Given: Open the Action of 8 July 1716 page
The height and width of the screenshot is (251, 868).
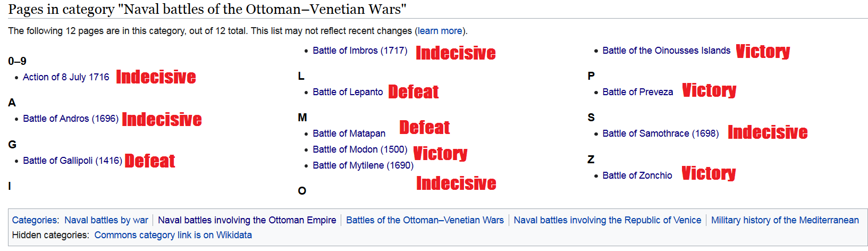Looking at the screenshot, I should 66,77.
